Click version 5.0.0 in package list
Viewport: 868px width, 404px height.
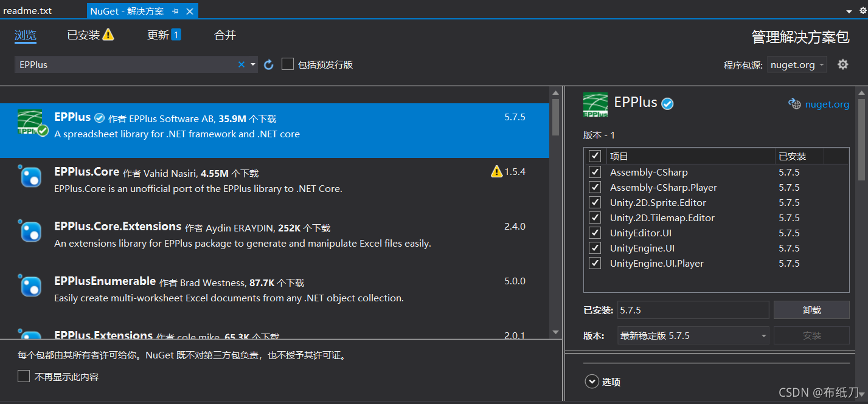point(515,281)
